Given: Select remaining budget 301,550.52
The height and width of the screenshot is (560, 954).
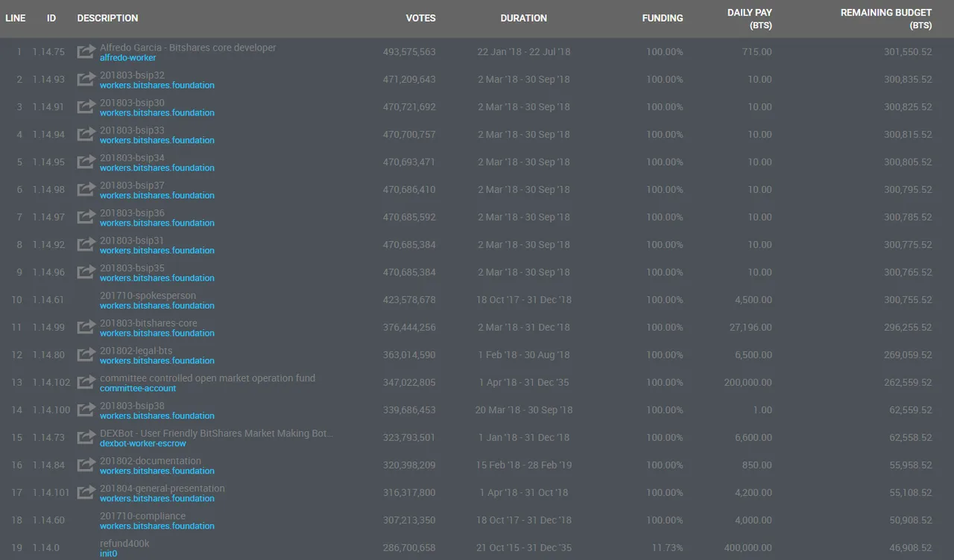Looking at the screenshot, I should coord(909,52).
